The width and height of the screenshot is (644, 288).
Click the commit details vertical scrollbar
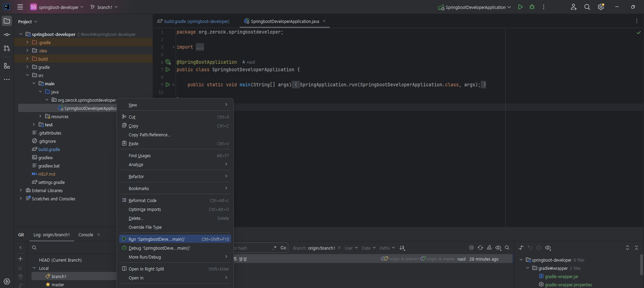[641, 264]
